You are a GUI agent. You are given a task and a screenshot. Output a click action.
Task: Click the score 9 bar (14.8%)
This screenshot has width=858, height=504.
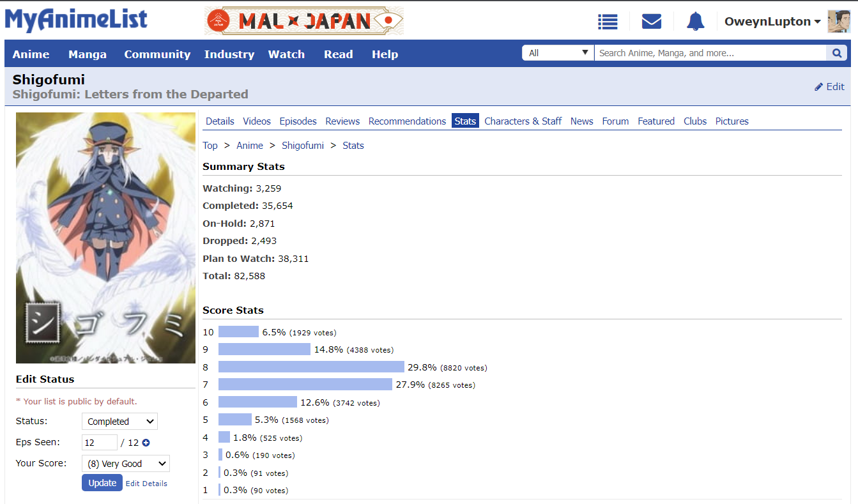[x=264, y=349]
